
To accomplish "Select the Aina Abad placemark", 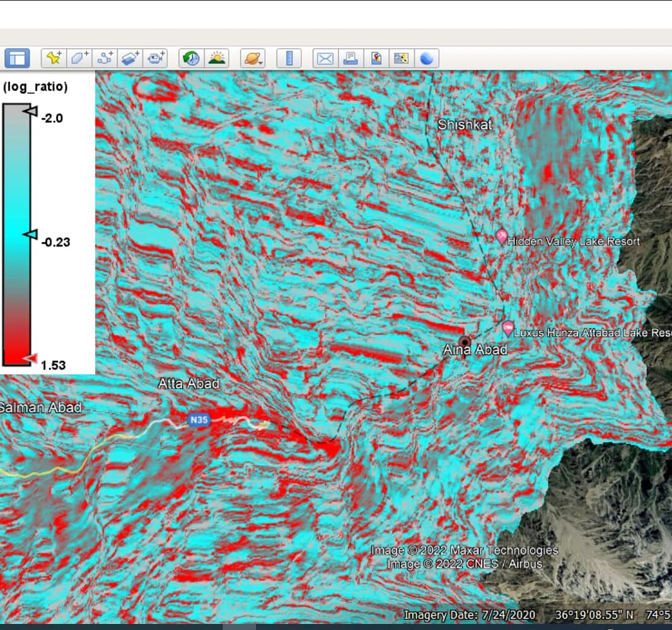I will click(x=465, y=341).
